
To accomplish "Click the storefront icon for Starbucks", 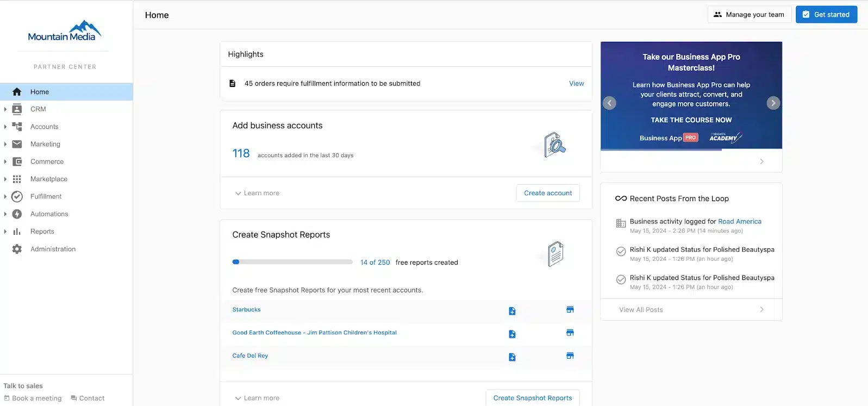I will click(570, 309).
